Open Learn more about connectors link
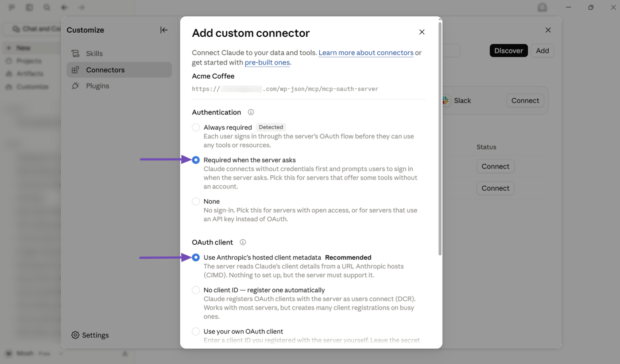 tap(366, 53)
